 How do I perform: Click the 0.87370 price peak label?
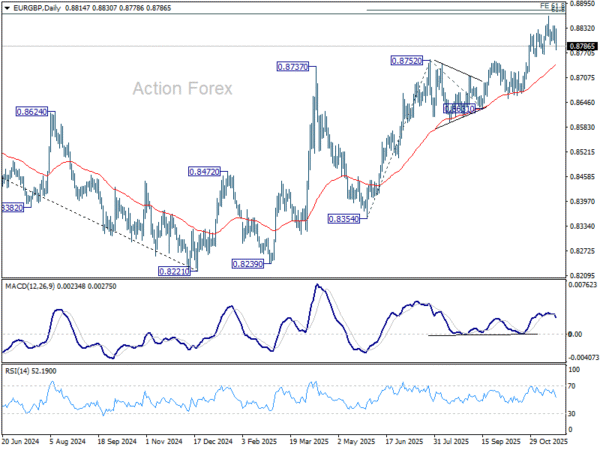click(x=296, y=66)
